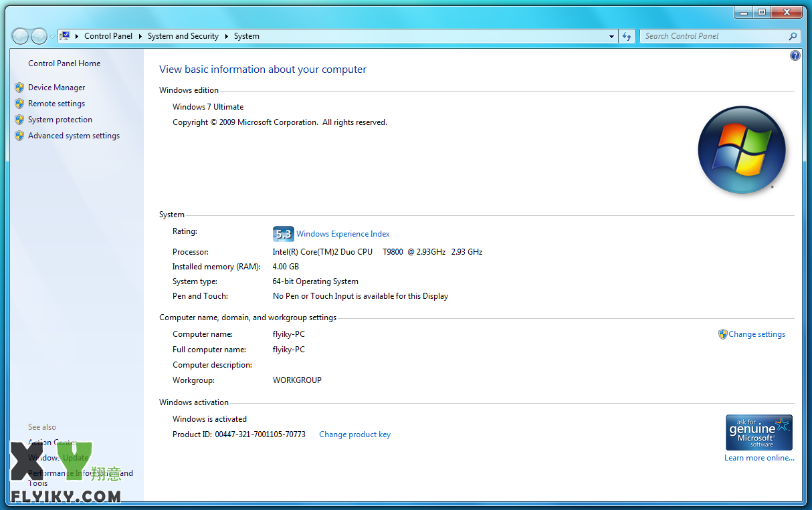This screenshot has width=812, height=510.
Task: Open the recent pages dropdown arrow
Action: 52,37
